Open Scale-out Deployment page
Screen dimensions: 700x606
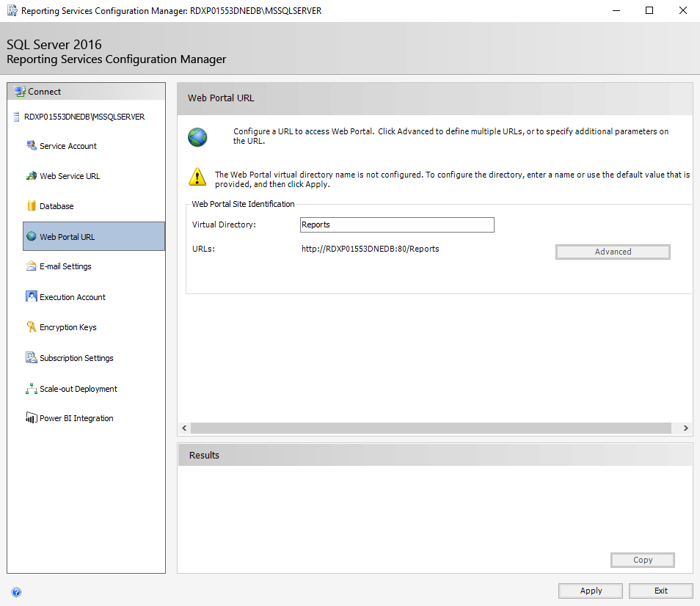click(x=78, y=389)
